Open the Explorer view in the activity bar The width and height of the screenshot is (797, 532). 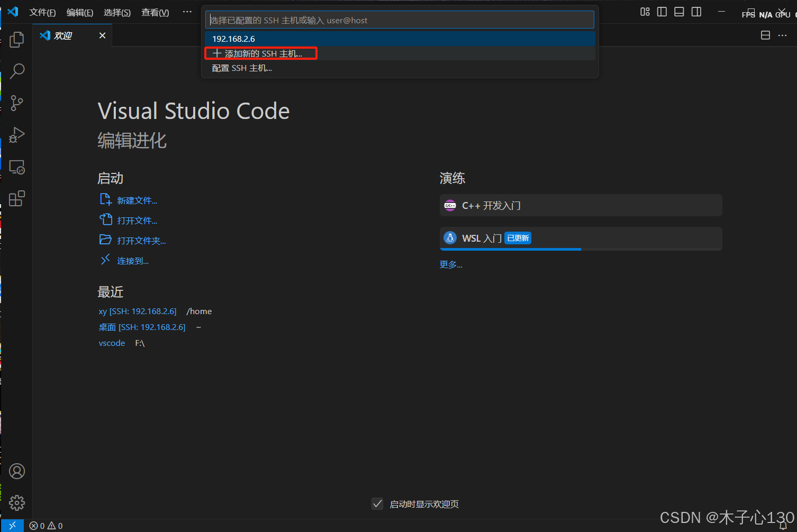[16, 39]
